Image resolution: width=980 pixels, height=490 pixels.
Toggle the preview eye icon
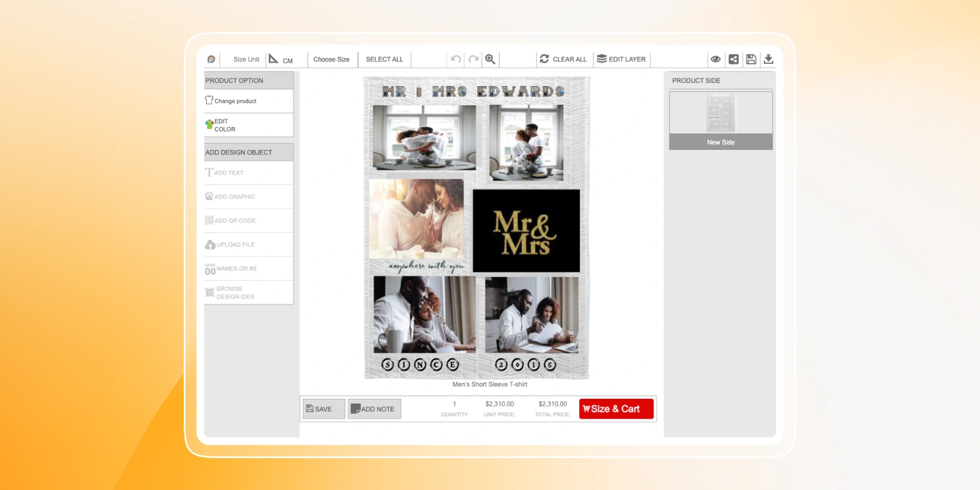pos(716,59)
